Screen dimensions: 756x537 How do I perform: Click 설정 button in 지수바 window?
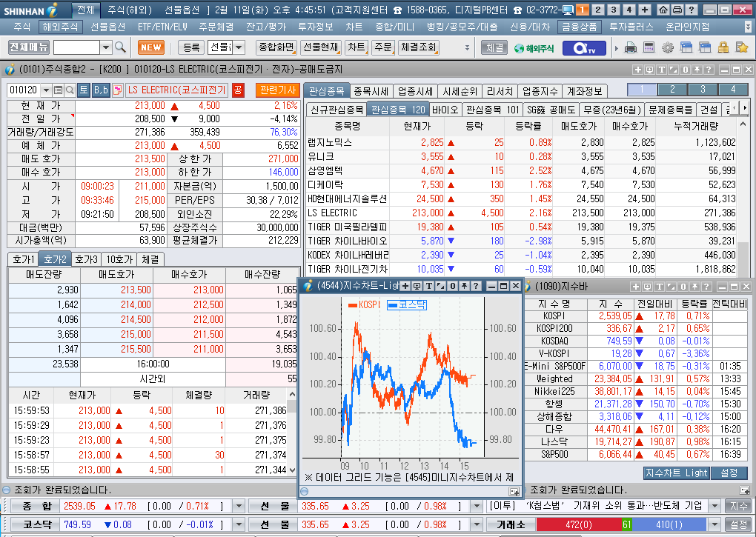click(729, 473)
